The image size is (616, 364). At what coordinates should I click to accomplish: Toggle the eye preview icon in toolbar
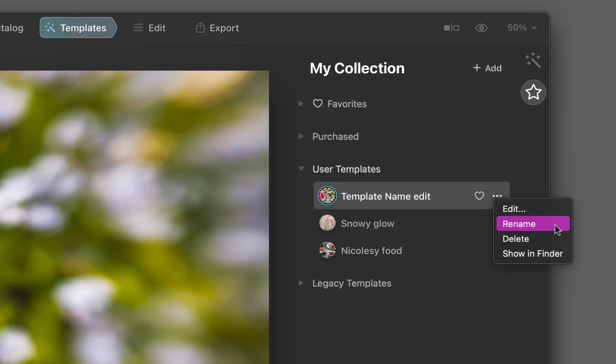(481, 28)
